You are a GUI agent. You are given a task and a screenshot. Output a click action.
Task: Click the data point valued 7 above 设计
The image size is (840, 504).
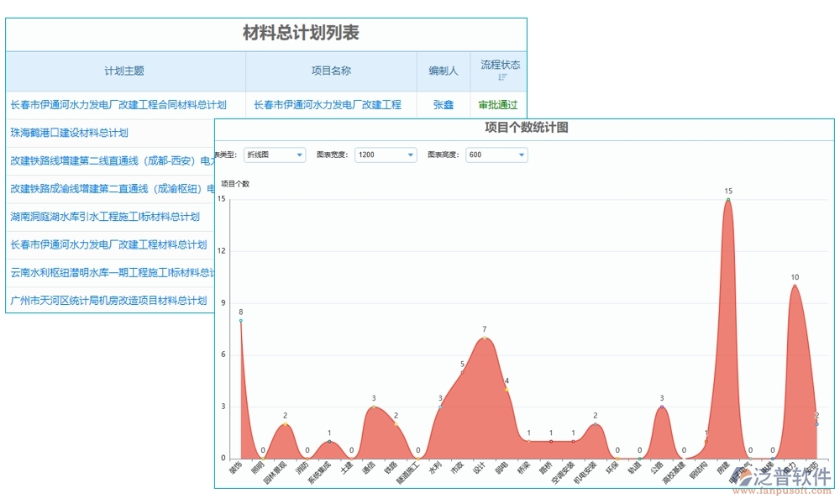[x=485, y=339]
